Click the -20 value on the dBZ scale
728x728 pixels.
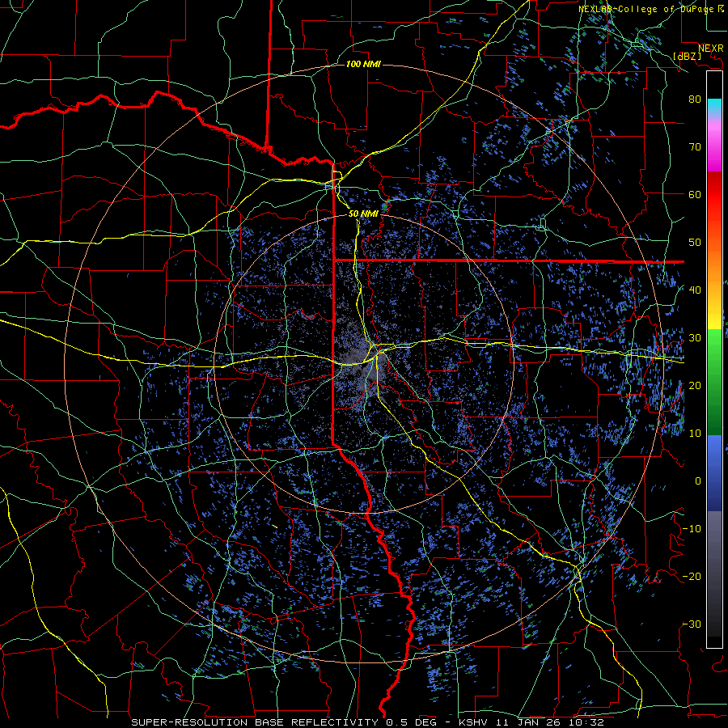click(692, 576)
